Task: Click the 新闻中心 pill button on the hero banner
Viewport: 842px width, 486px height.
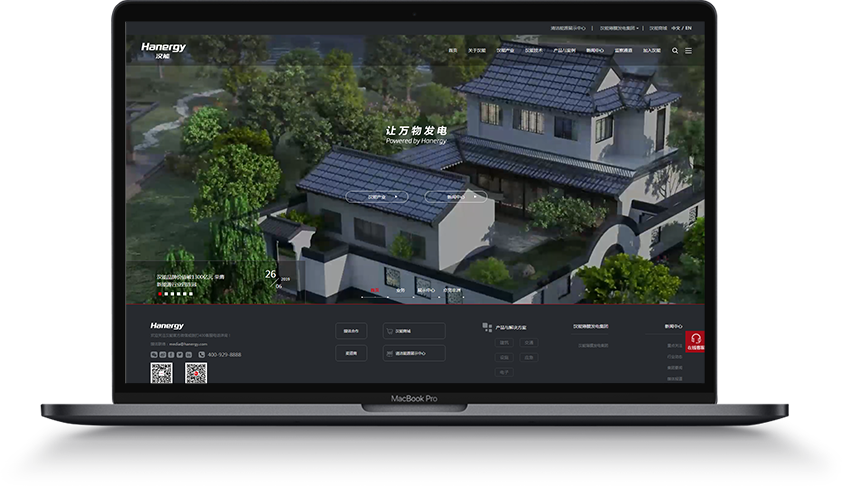Action: [456, 197]
